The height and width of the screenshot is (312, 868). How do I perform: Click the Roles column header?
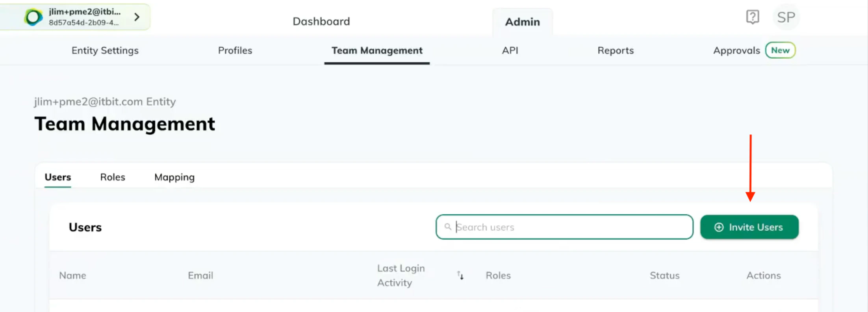pyautogui.click(x=498, y=275)
